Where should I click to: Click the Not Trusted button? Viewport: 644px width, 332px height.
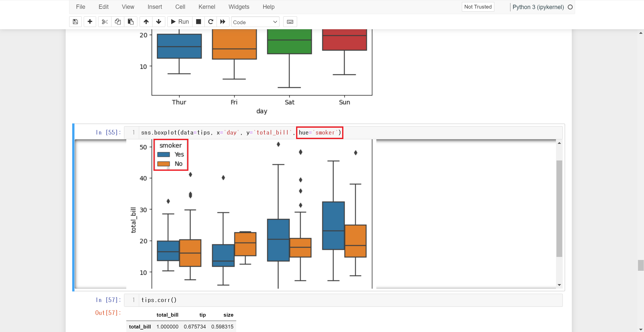pyautogui.click(x=478, y=7)
